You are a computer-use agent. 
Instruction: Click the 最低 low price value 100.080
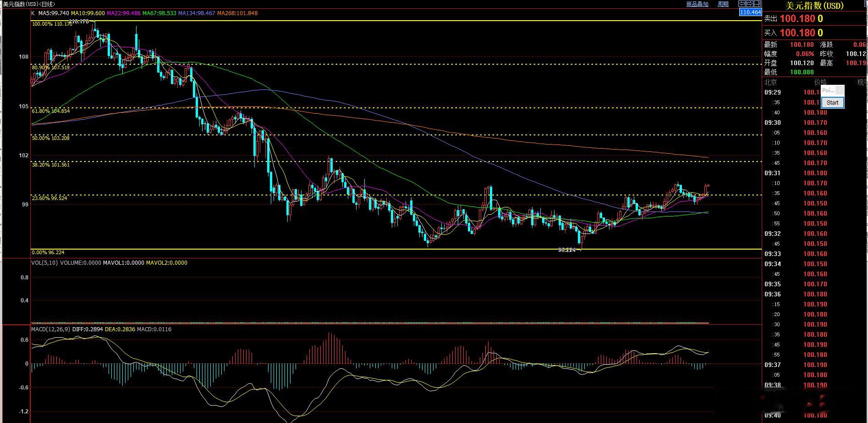click(802, 72)
